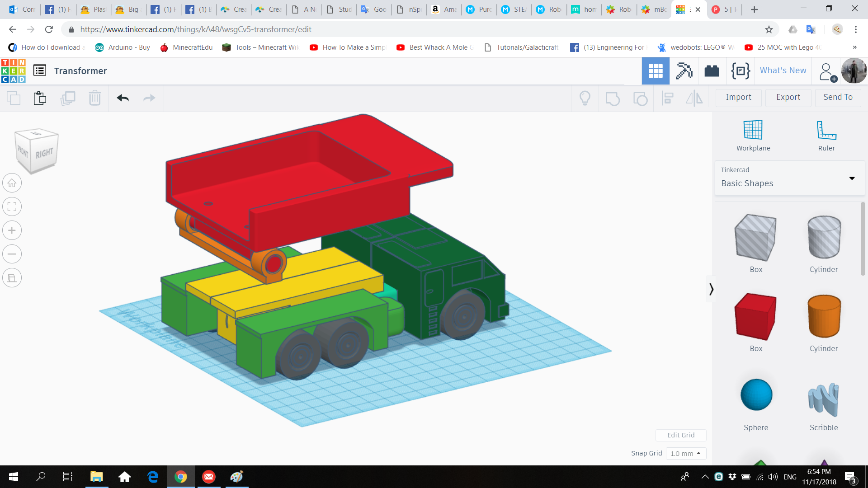This screenshot has height=488, width=868.
Task: Click the Zoom in plus icon
Action: tap(12, 230)
